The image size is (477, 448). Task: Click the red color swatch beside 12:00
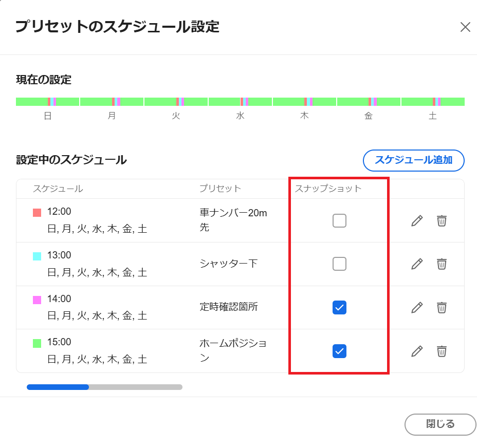click(37, 213)
